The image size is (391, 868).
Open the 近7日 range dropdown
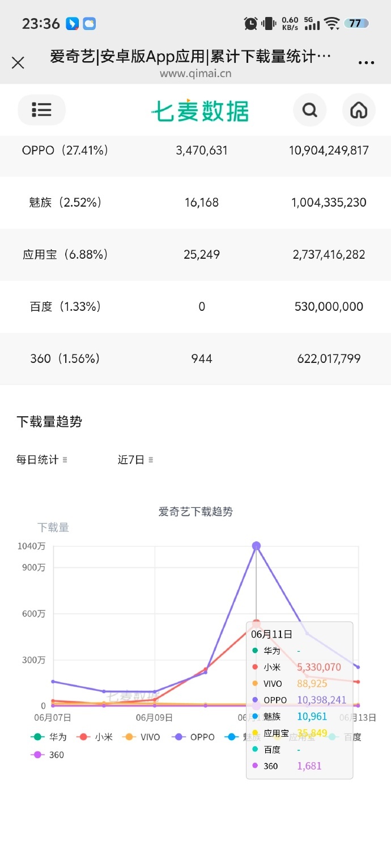tap(135, 460)
